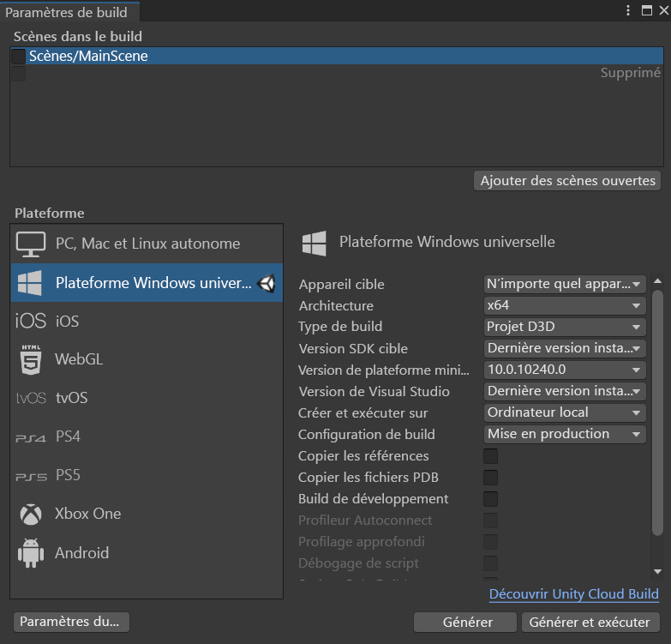Open the Découvrir Unity Cloud Build link
This screenshot has width=671, height=644.
tap(573, 593)
